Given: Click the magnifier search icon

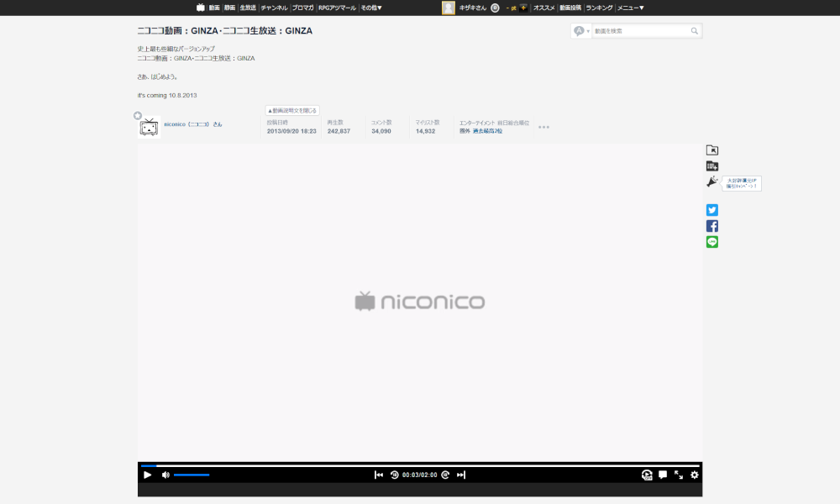Looking at the screenshot, I should click(x=695, y=31).
